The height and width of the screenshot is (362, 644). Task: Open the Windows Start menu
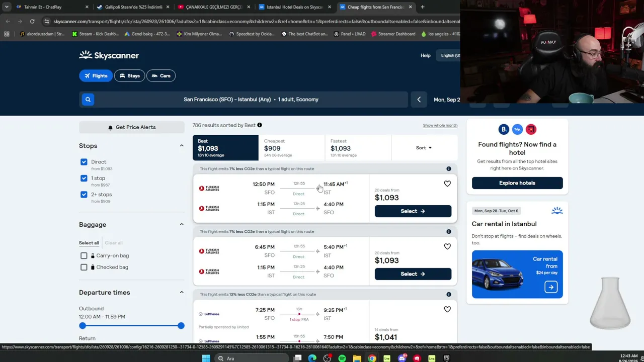[206, 358]
